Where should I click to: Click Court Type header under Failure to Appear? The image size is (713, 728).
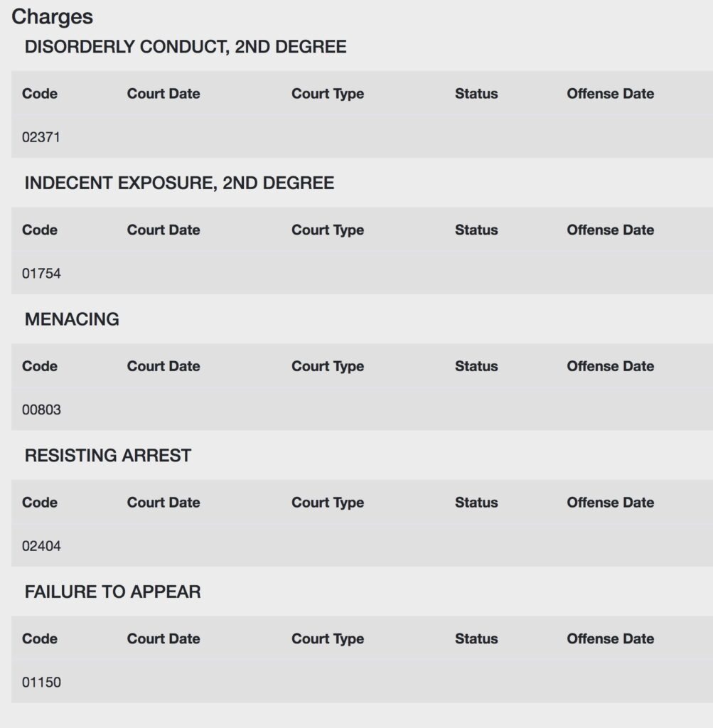point(328,639)
